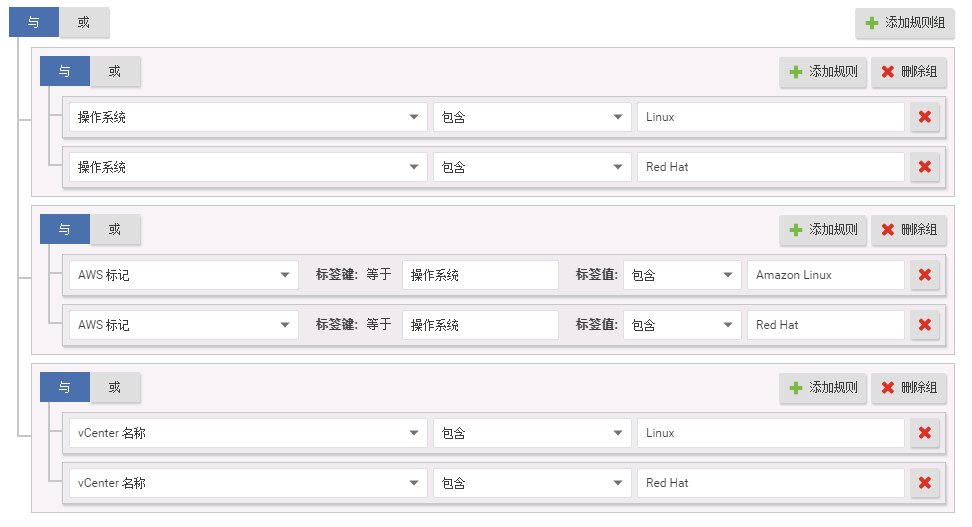Viewport: 972px width, 527px height.
Task: Click 标签键 field in second AWS rule
Action: 480,325
